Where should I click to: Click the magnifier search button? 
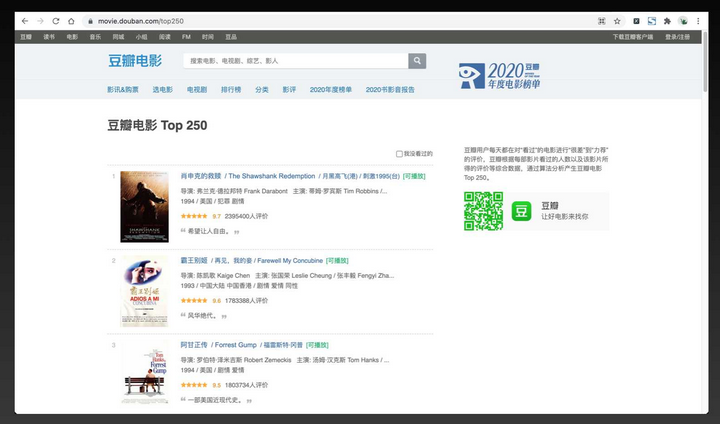click(417, 61)
